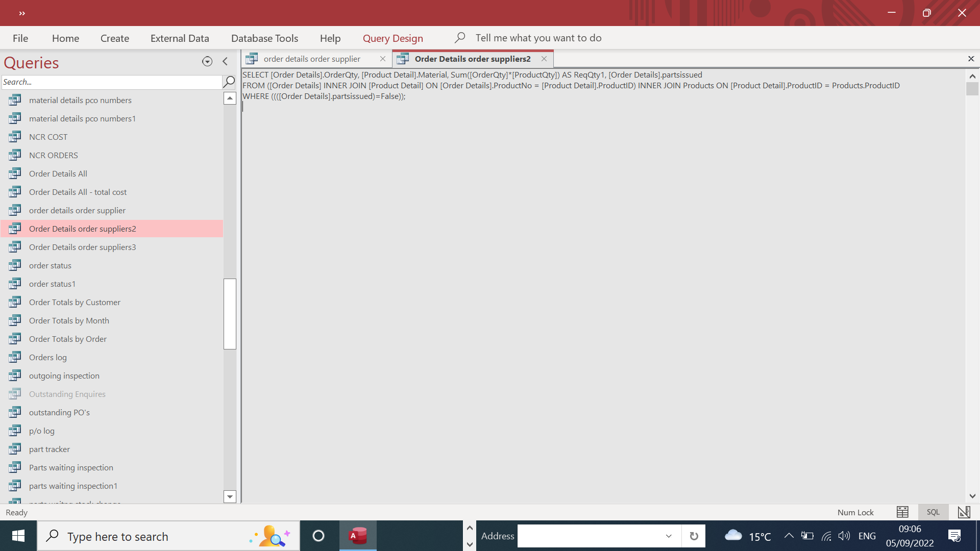Close the active document window with the X at the right end of the tab bar
980x551 pixels.
tap(971, 59)
